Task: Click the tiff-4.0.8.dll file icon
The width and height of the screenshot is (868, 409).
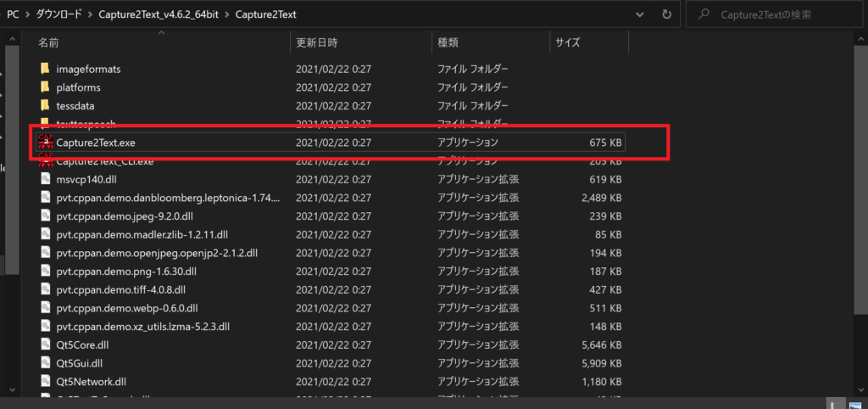Action: (x=46, y=289)
